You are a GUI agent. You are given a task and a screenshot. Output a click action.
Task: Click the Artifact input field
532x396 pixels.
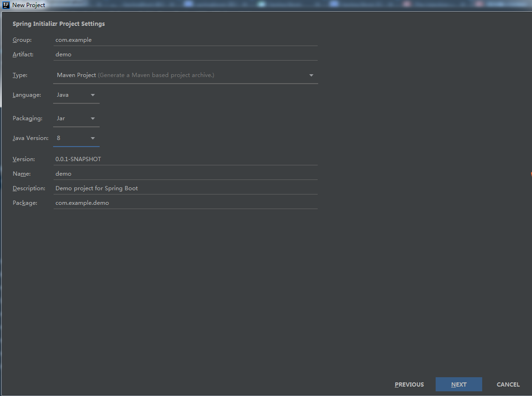[185, 54]
